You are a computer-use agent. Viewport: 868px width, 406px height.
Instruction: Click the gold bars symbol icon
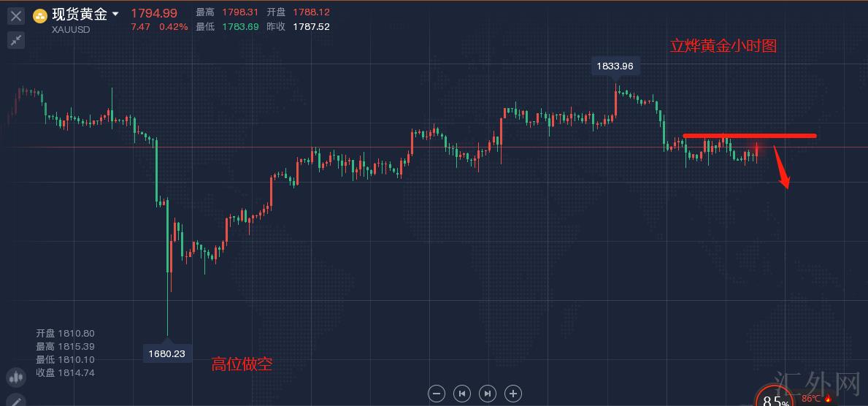[x=41, y=15]
